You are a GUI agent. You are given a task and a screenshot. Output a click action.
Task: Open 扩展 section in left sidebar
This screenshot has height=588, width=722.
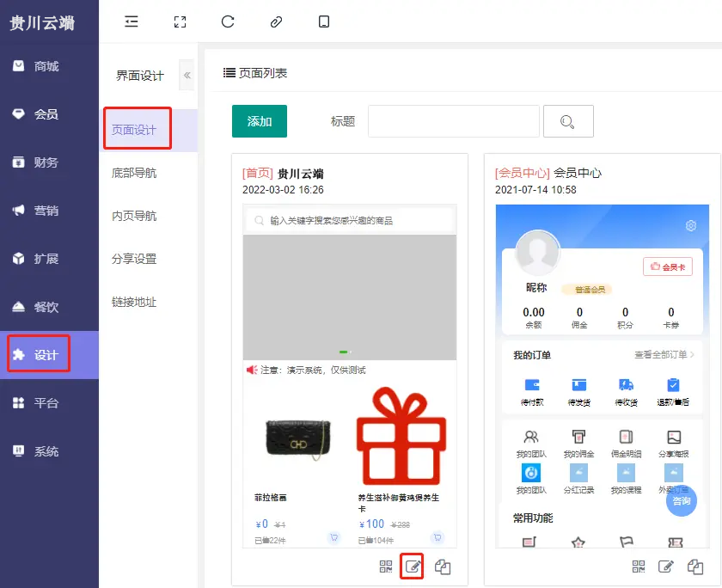click(x=49, y=259)
